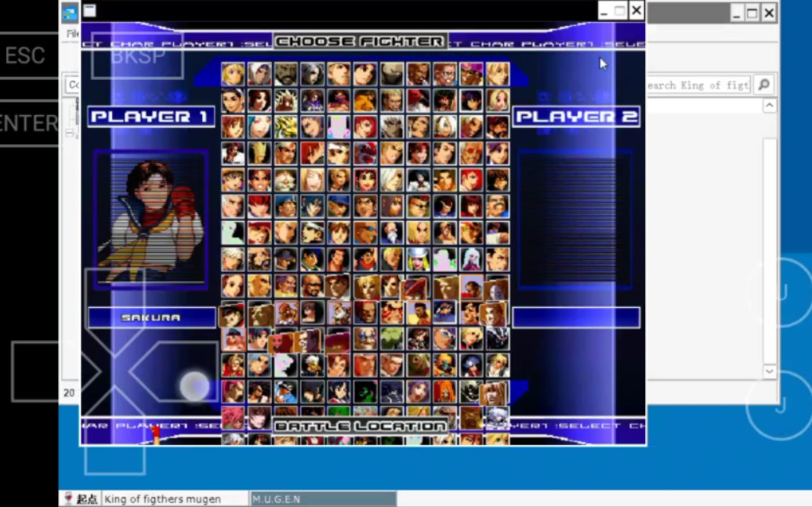Select the blonde fighter in the grid's top-right corner

click(x=498, y=74)
